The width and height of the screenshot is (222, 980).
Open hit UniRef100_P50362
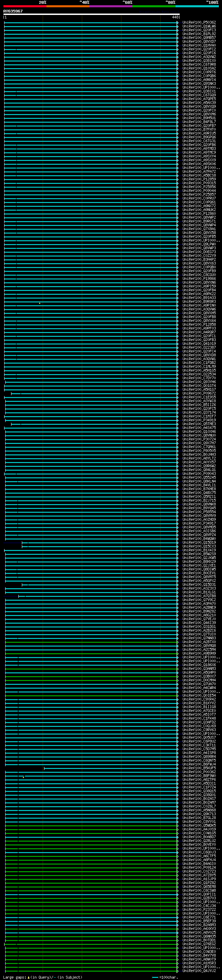pyautogui.click(x=199, y=23)
